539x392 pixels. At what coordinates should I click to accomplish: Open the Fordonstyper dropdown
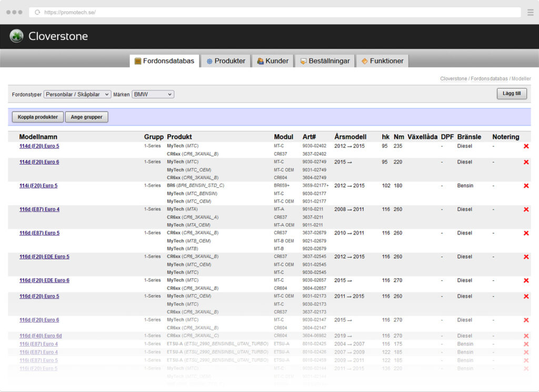[x=77, y=94]
